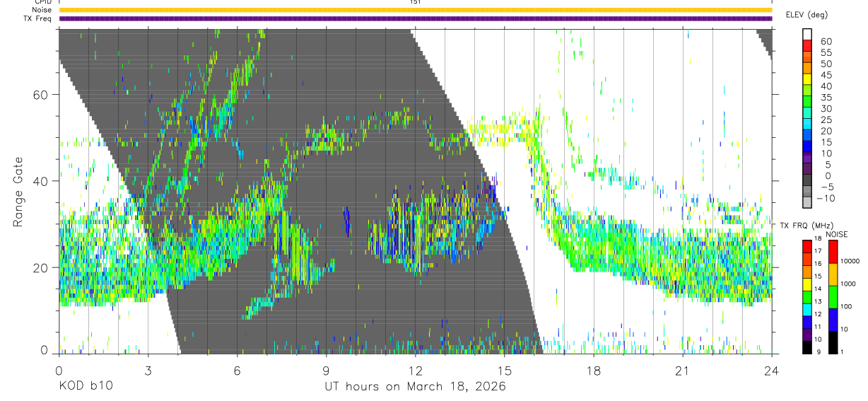Screen dimensions: 868x401
Task: Click 'UT hours on March 18, 2026' axis title
Action: (x=415, y=387)
